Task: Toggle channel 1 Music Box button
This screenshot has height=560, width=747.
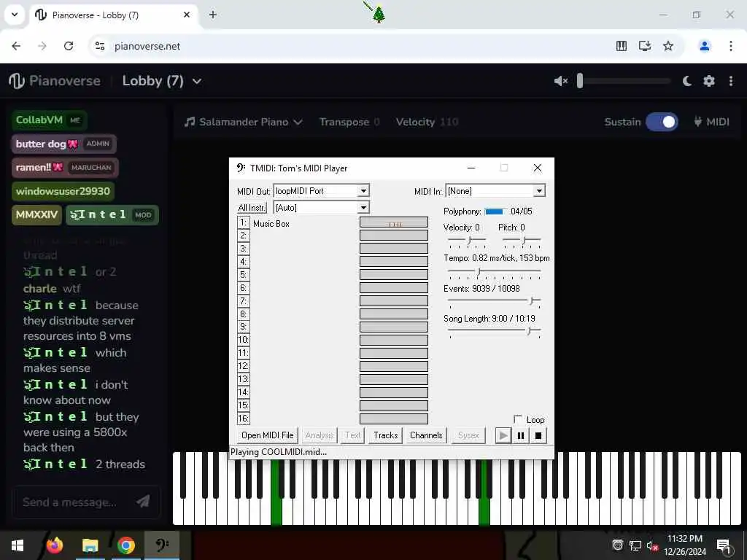Action: click(x=243, y=223)
